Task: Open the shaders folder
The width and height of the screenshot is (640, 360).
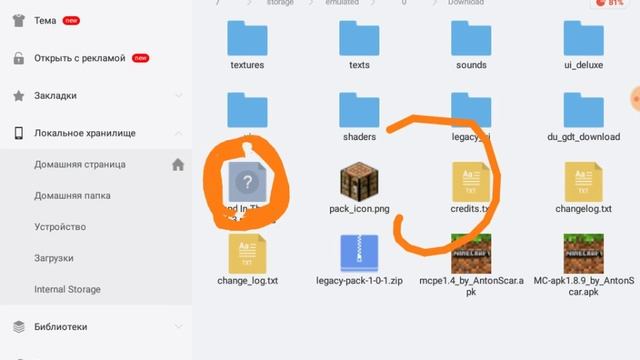Action: tap(359, 117)
